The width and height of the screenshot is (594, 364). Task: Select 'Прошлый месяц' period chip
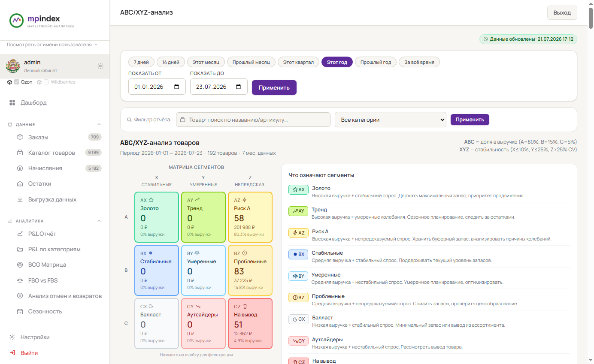click(252, 62)
